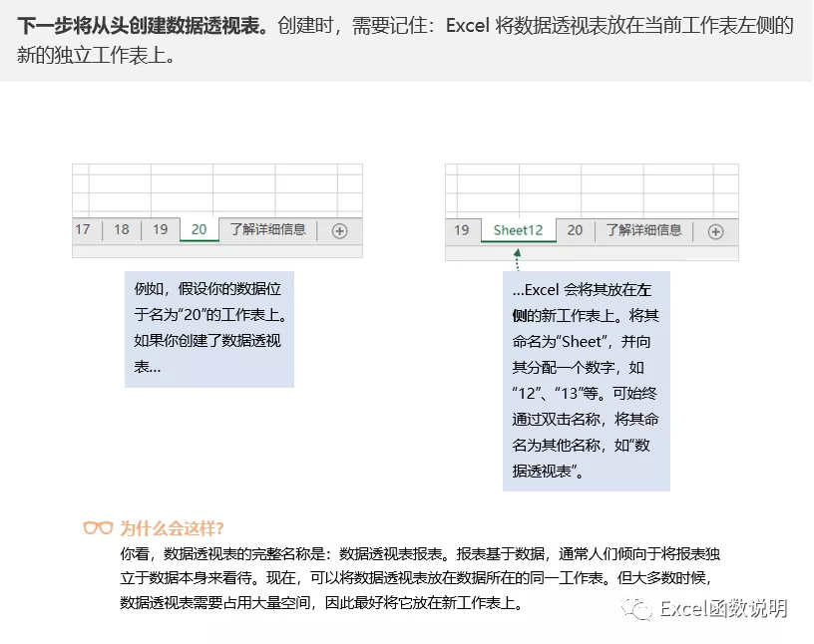
Task: Open 了解详细信息 tab in right illustration
Action: coord(643,230)
